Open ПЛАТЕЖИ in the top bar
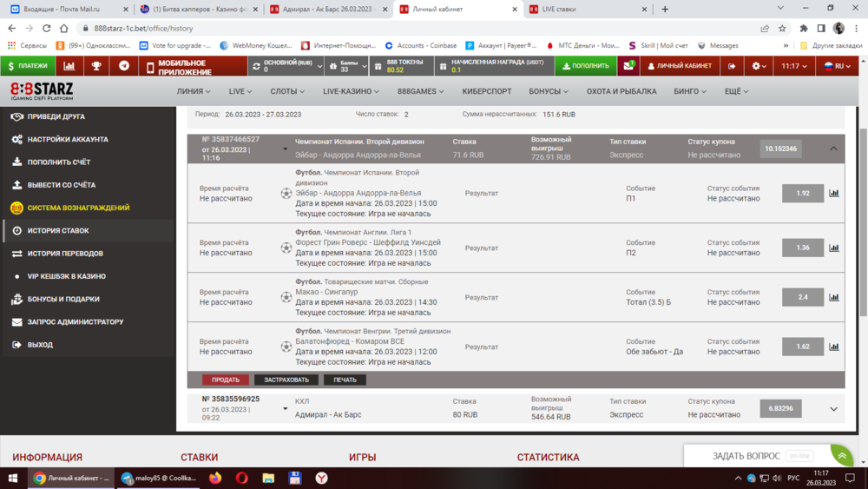The height and width of the screenshot is (489, 868). tap(28, 66)
